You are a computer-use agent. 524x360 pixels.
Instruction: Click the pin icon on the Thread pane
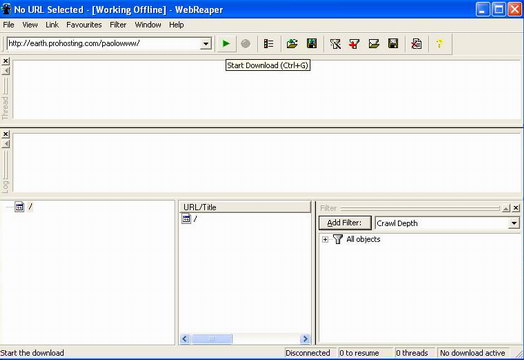coord(6,71)
